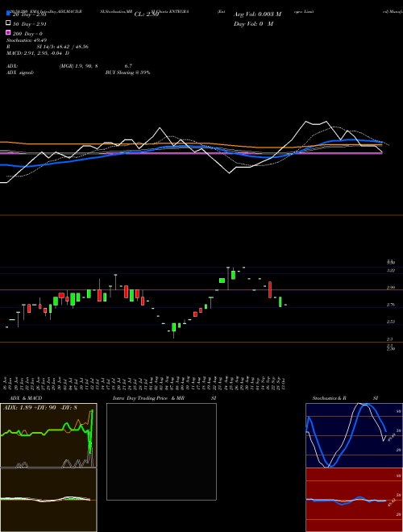Click the "Avg Vol: 0.003 M" text
403x532 pixels.
257,15
